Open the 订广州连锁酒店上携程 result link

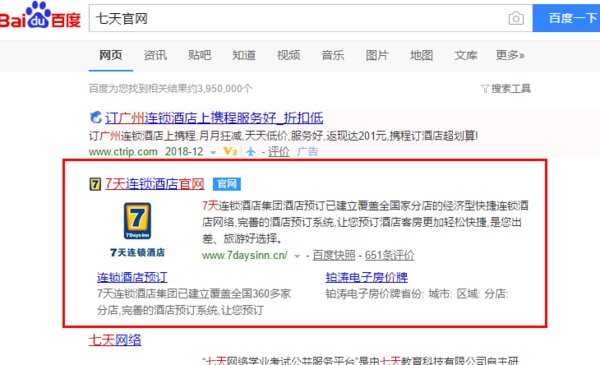(x=214, y=118)
